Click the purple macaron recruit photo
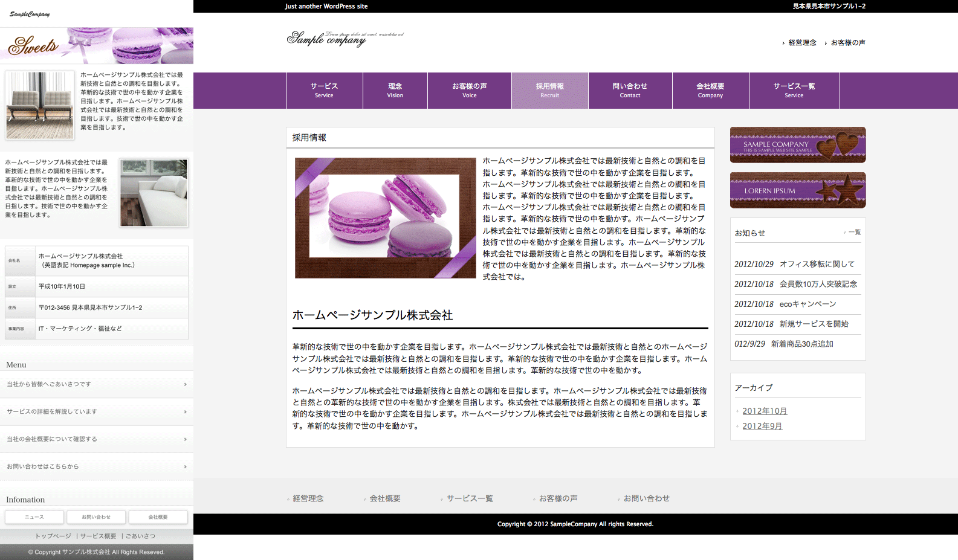 [x=385, y=218]
